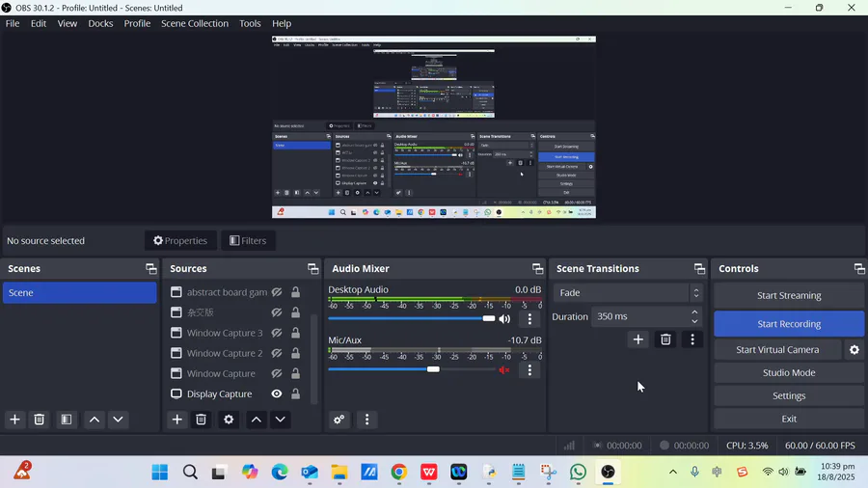The image size is (868, 488).
Task: Hide the Display Capture source
Action: tap(277, 393)
